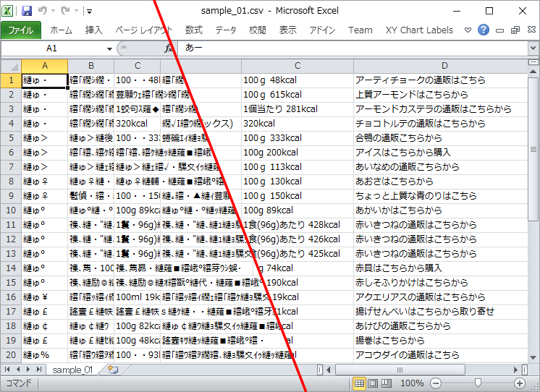Click the select-all corner of the grid
The image size is (540, 392).
click(11, 66)
